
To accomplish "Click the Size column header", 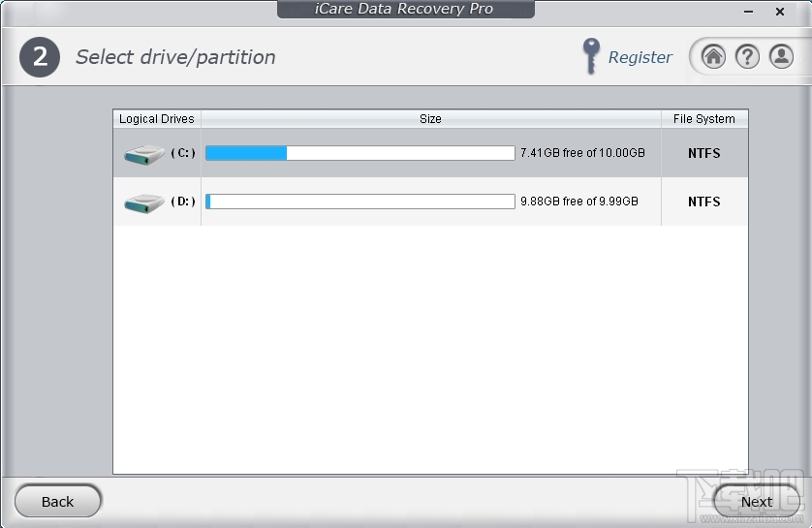I will [x=431, y=118].
